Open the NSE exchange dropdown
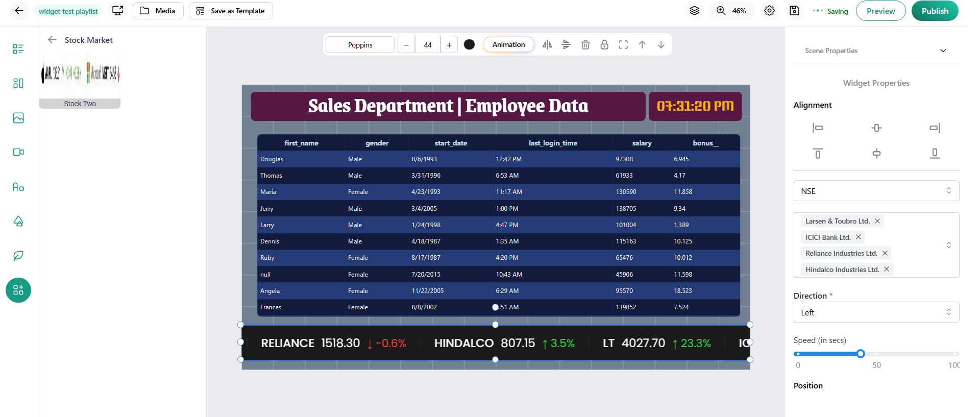 (876, 191)
